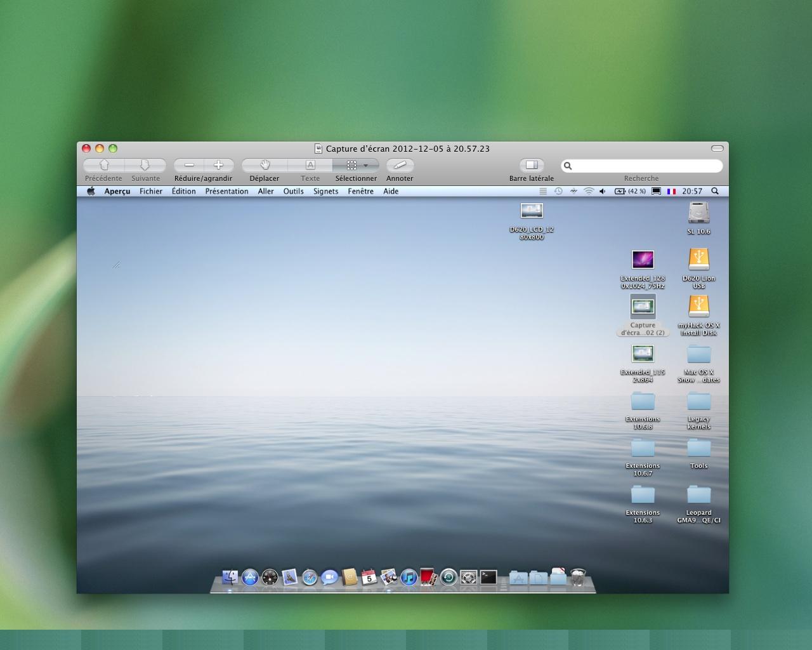Enable the Sélectionner rectangle selection tool
Screen dimensions: 812x650
pos(351,165)
